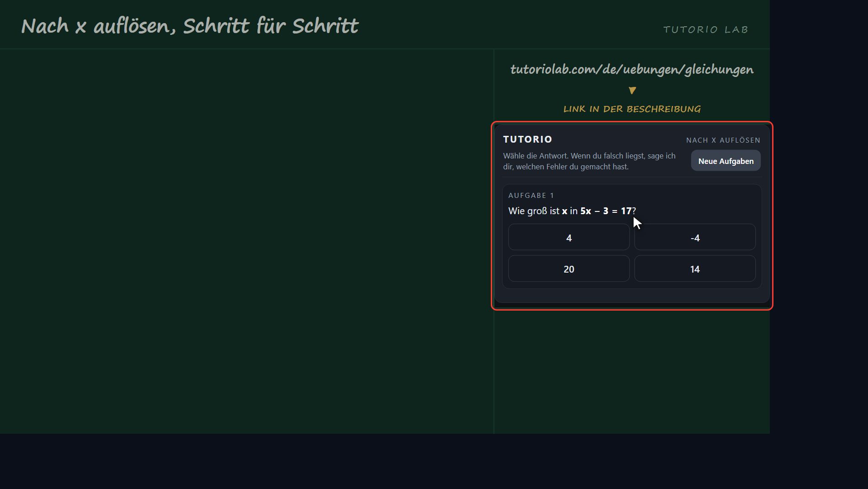Select the answer option 20
This screenshot has width=868, height=489.
pyautogui.click(x=569, y=268)
